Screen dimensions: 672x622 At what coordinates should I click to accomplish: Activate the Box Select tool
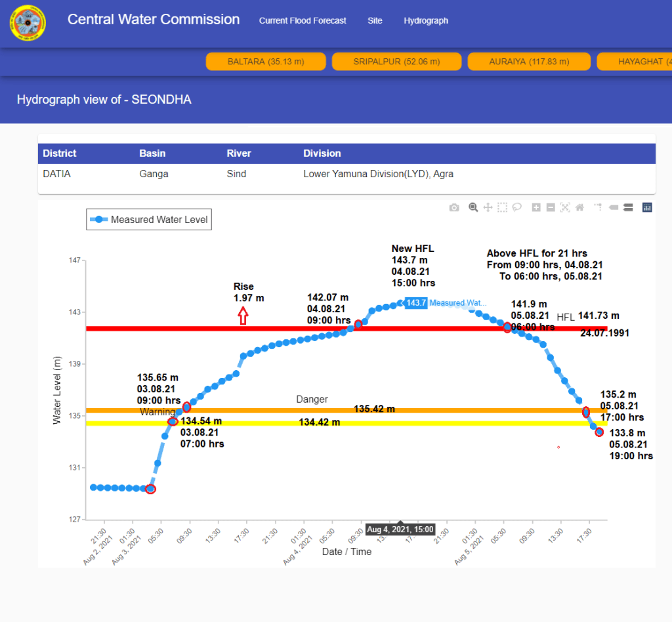coord(502,207)
